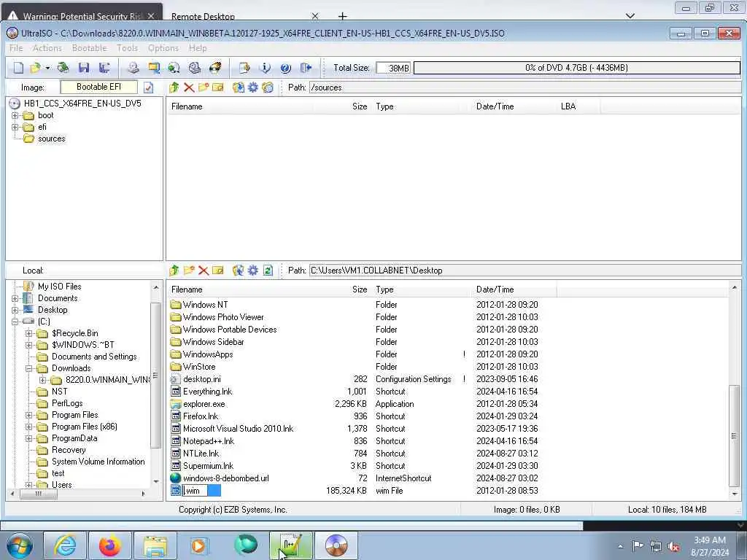Open Firefox from the taskbar
The height and width of the screenshot is (560, 747).
coord(109,545)
